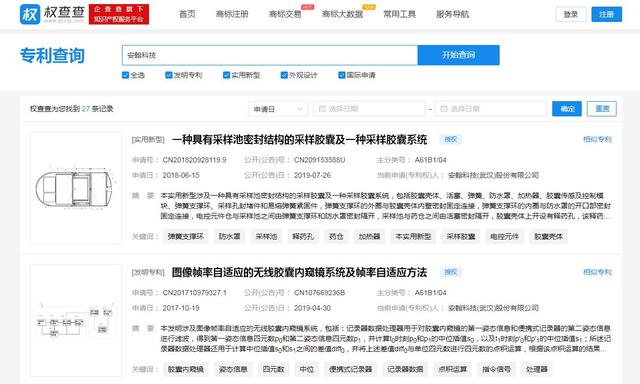640x384 pixels.
Task: Click the 药仓 keyword tag
Action: tap(336, 236)
